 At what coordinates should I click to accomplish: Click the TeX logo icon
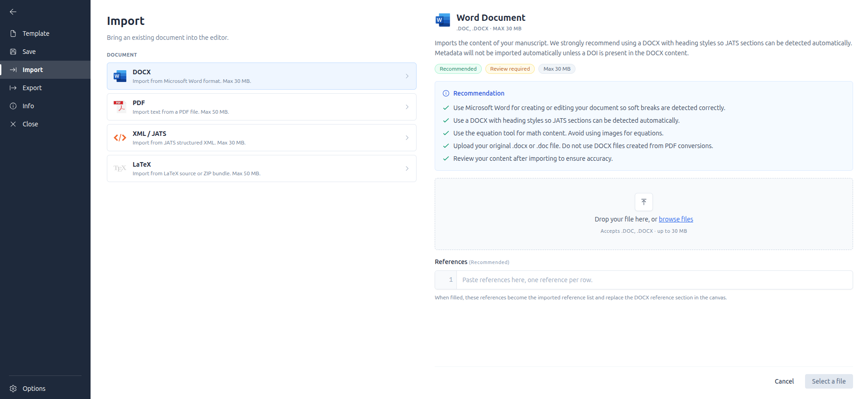(120, 168)
